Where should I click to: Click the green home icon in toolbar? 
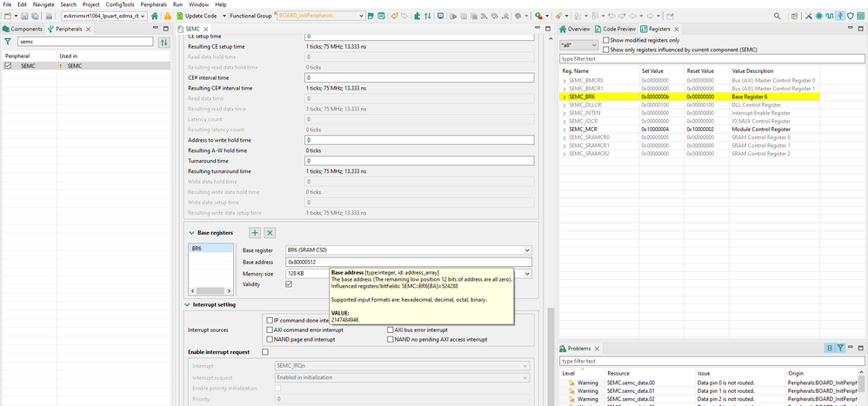[x=155, y=16]
